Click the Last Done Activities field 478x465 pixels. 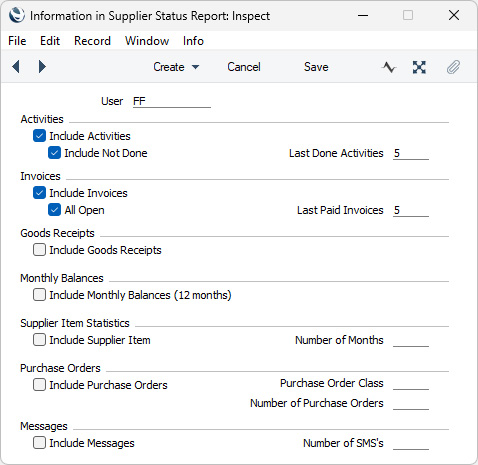point(411,153)
